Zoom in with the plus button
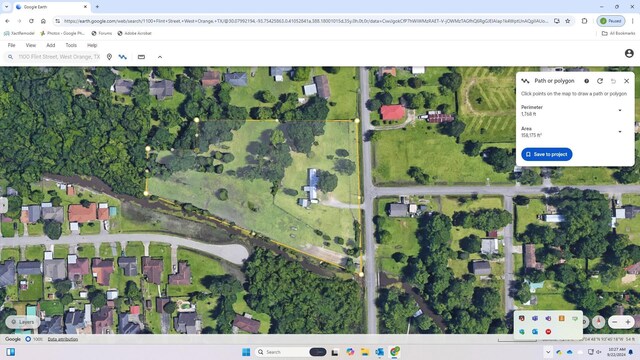640x360 pixels. pos(628,322)
